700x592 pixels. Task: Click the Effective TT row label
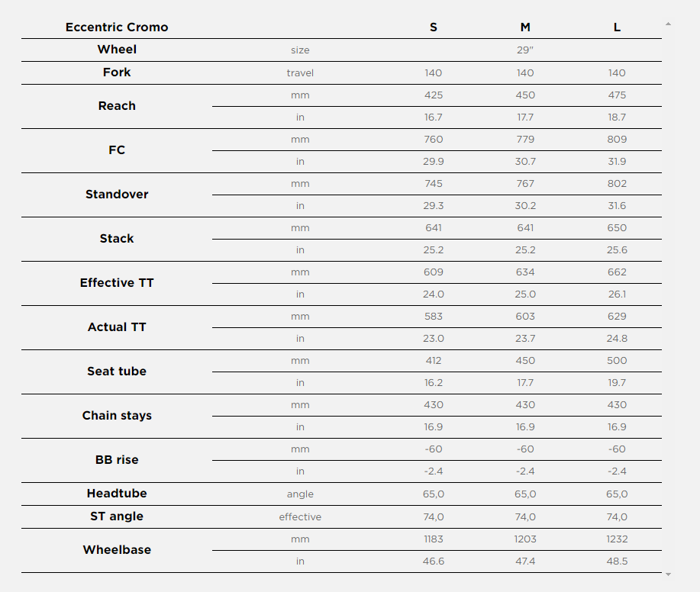(x=117, y=283)
